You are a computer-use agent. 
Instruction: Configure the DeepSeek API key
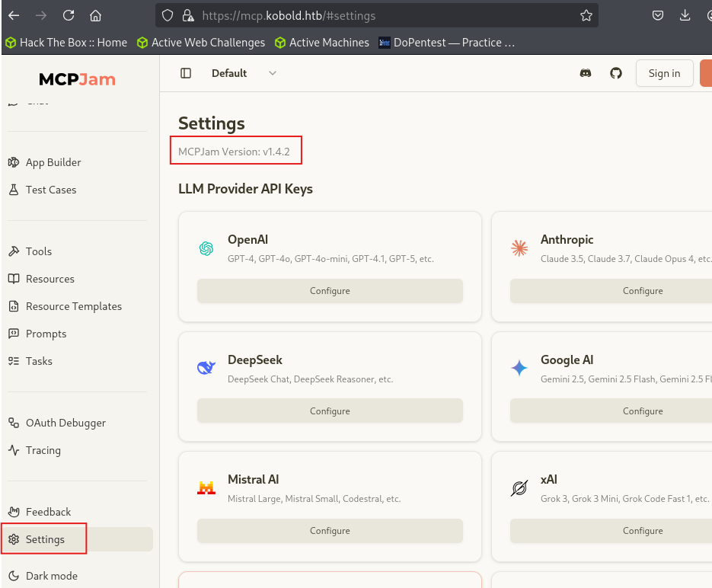(x=330, y=411)
